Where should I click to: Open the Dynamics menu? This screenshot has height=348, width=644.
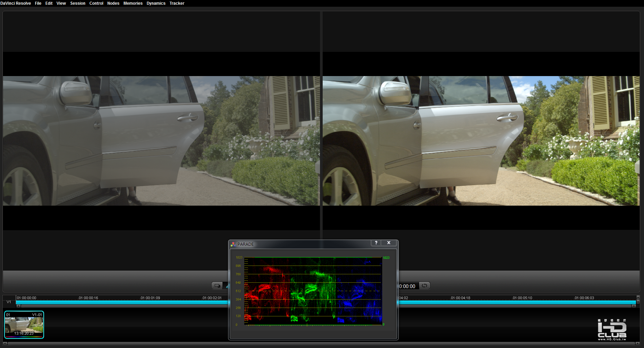[x=156, y=3]
